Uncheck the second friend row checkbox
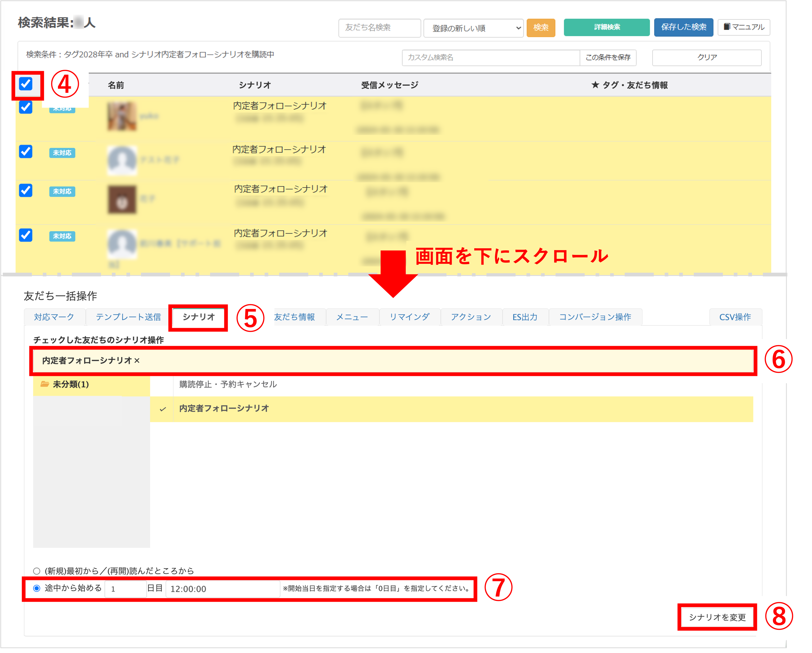812x653 pixels. tap(26, 151)
